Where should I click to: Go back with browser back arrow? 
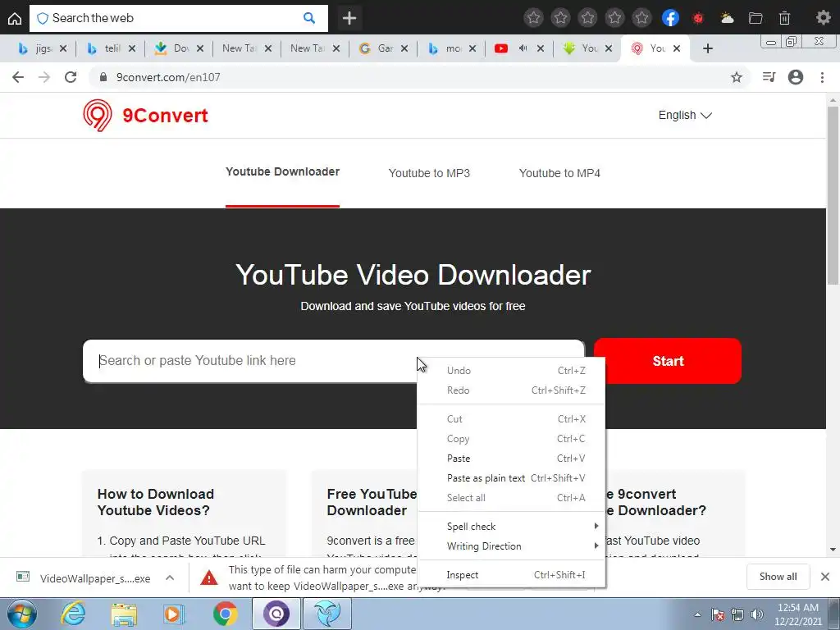pyautogui.click(x=18, y=77)
